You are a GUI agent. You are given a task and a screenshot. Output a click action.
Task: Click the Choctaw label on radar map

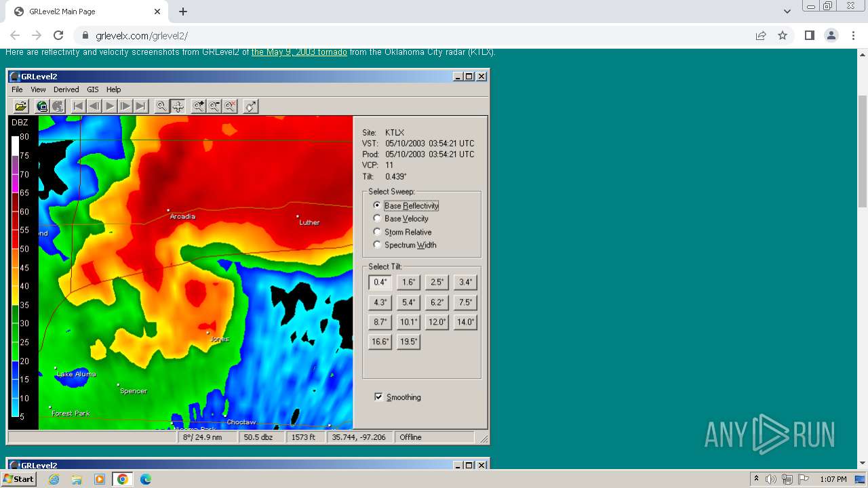pyautogui.click(x=241, y=422)
